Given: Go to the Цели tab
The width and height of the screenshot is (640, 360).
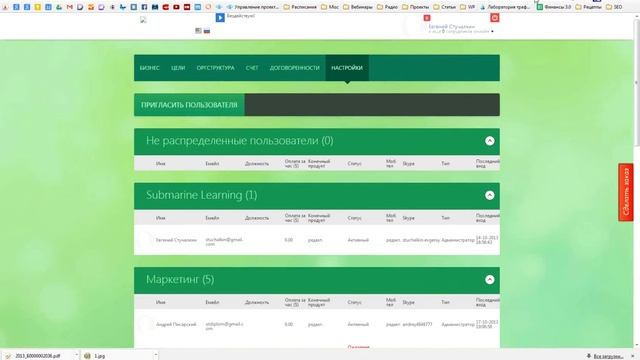Looking at the screenshot, I should [x=178, y=68].
